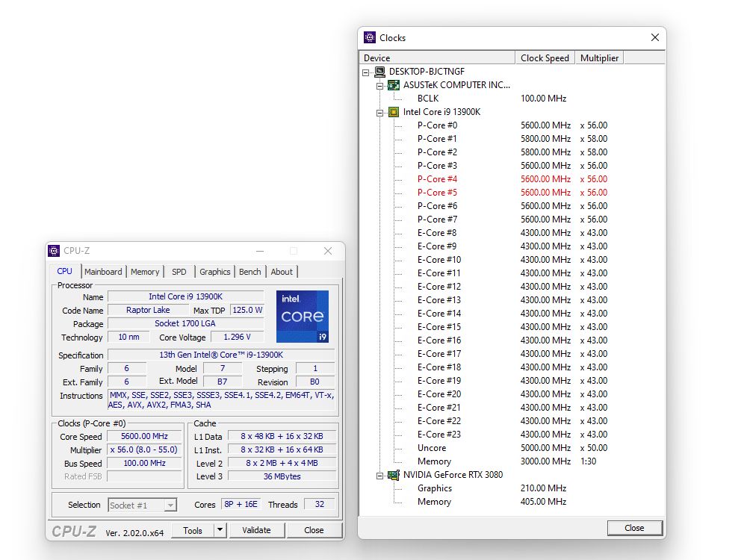The image size is (747, 560).
Task: Click the Core Voltage value 1.296 V
Action: tap(238, 337)
